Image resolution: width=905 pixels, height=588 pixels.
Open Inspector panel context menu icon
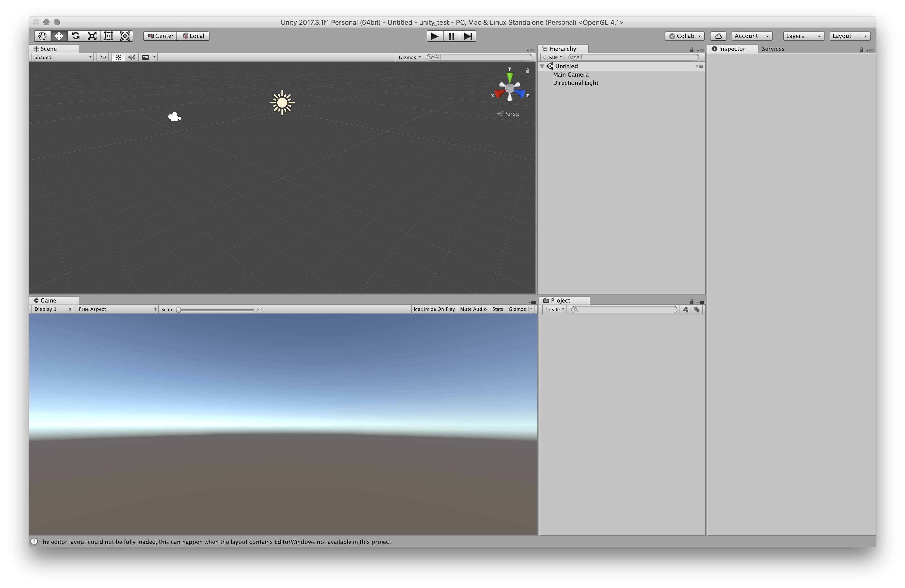870,50
